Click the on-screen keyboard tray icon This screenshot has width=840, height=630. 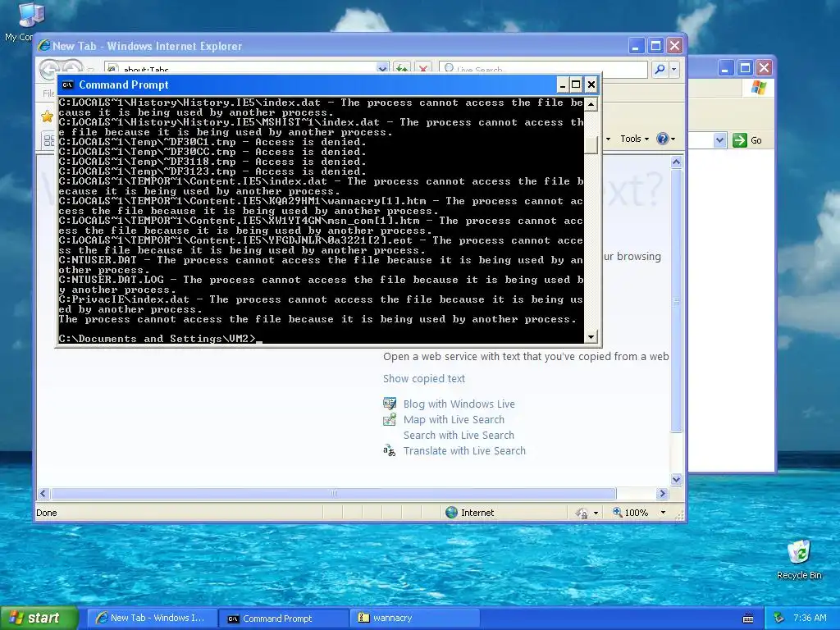coord(748,619)
